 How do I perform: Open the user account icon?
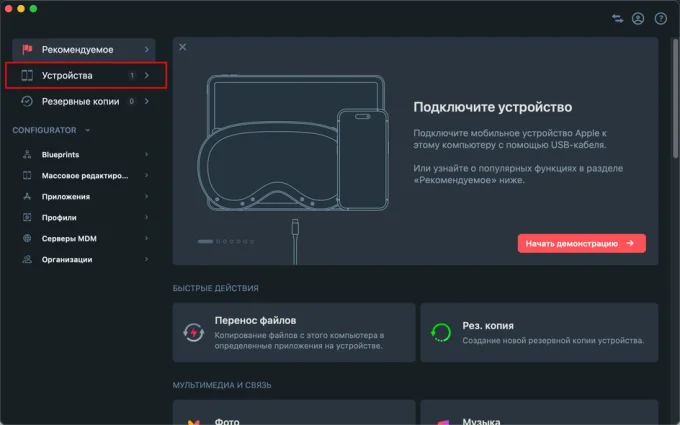(638, 19)
